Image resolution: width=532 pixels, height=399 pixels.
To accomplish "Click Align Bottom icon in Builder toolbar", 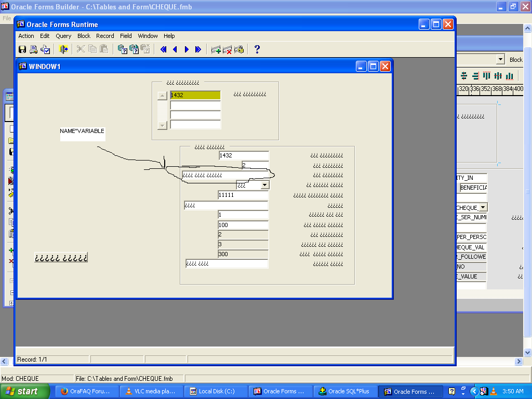I will [x=510, y=76].
